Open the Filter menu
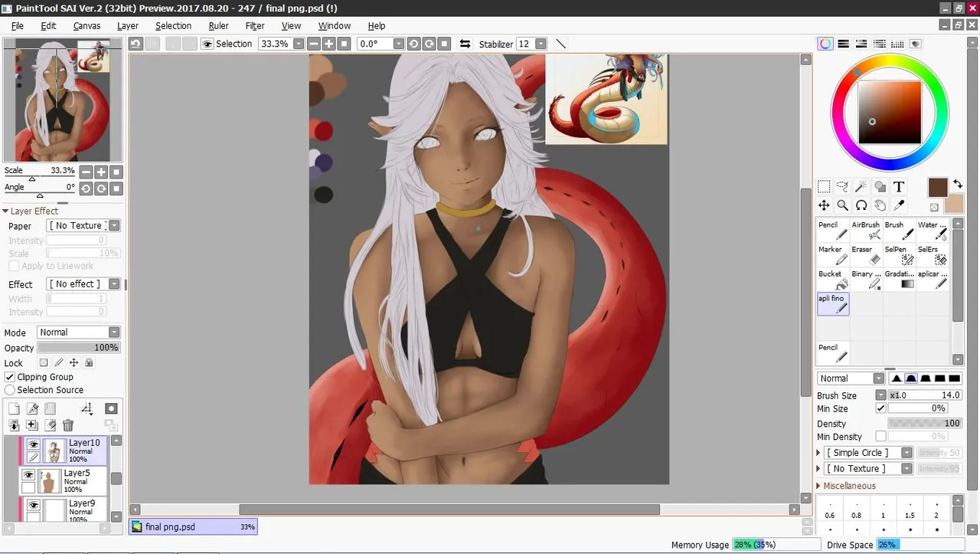The height and width of the screenshot is (554, 980). [255, 25]
